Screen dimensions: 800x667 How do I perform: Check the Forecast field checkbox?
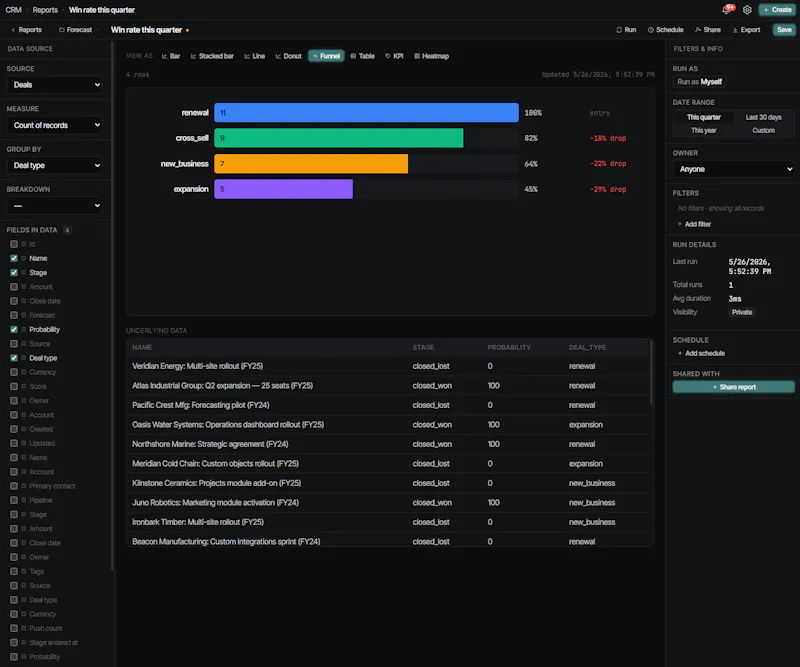coord(14,315)
